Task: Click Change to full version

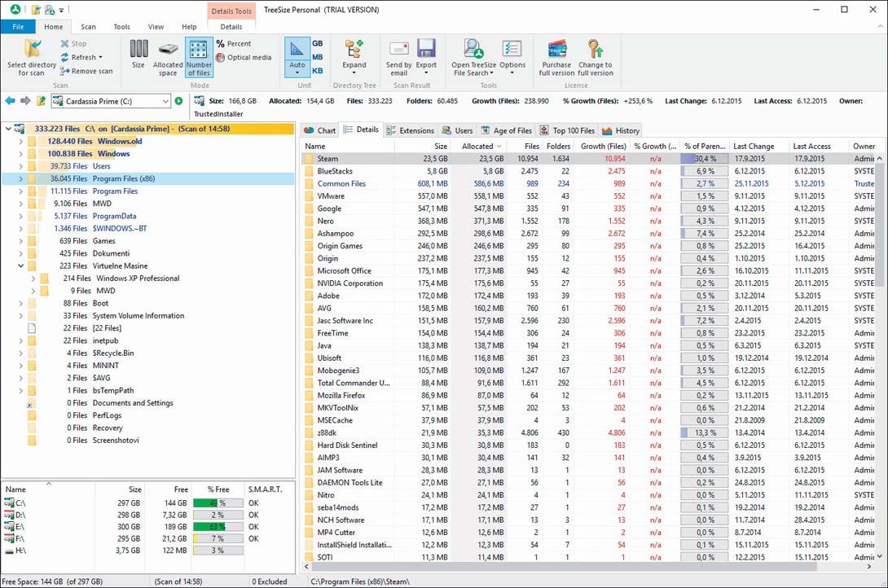Action: tap(596, 57)
